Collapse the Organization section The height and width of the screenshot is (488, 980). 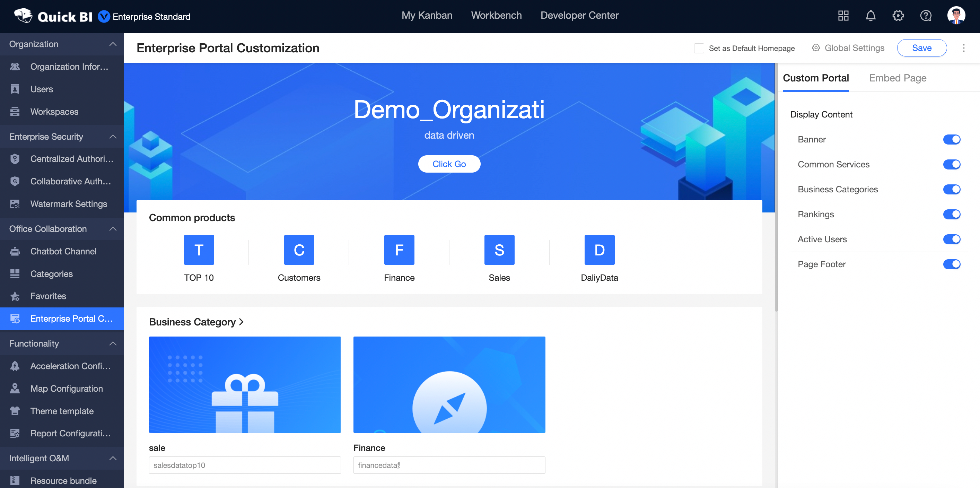pos(113,44)
